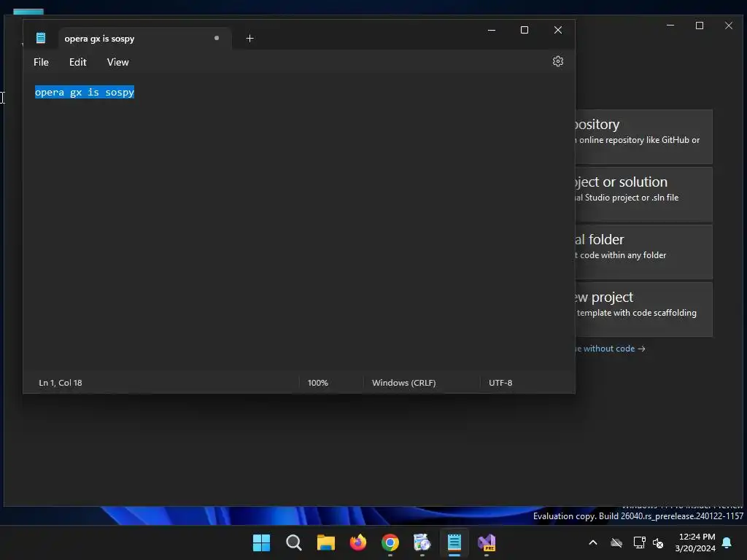Minimize the Notepad window
The image size is (747, 560).
[492, 30]
